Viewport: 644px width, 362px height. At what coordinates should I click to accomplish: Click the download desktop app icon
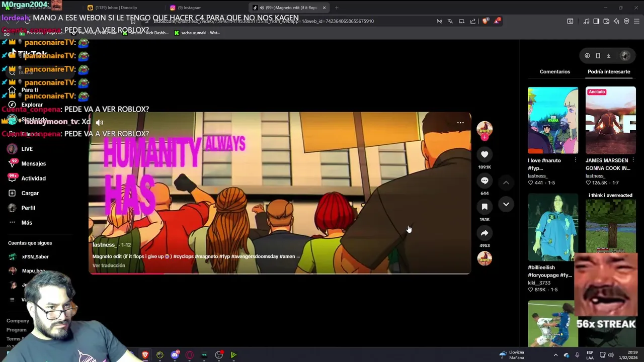608,56
